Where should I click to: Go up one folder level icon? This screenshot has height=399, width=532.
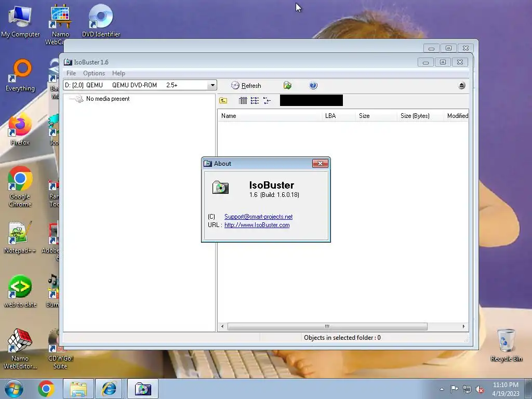pyautogui.click(x=223, y=100)
